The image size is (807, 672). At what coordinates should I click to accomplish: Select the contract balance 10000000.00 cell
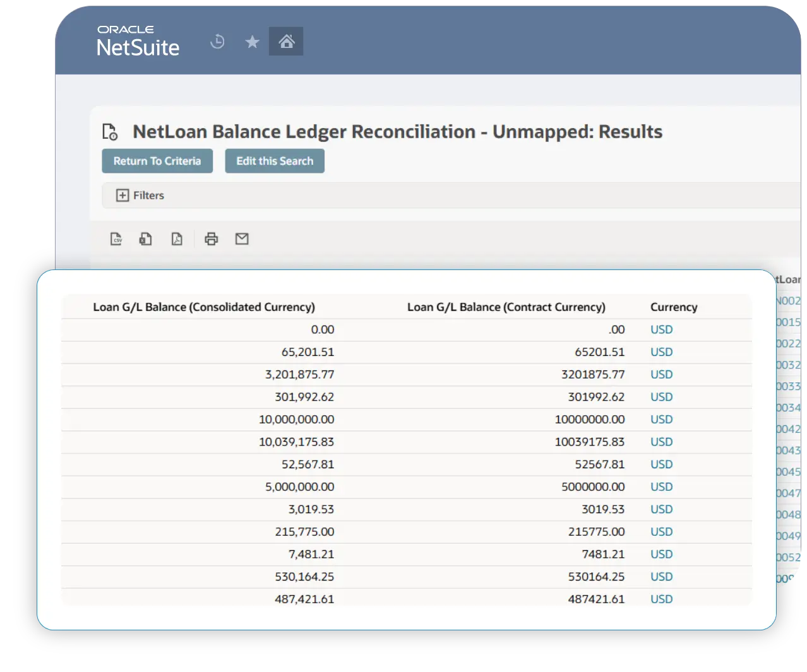pyautogui.click(x=590, y=420)
